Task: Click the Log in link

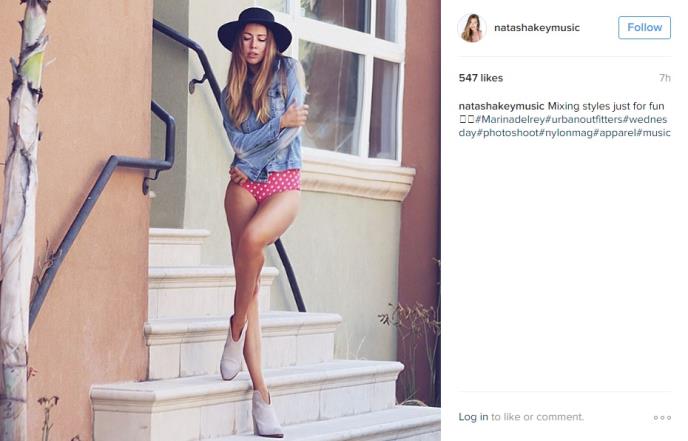Action: pyautogui.click(x=473, y=417)
